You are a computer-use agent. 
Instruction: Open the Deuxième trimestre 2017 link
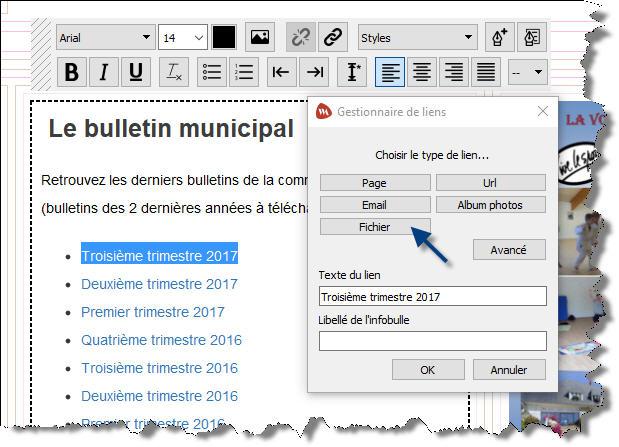(x=159, y=284)
